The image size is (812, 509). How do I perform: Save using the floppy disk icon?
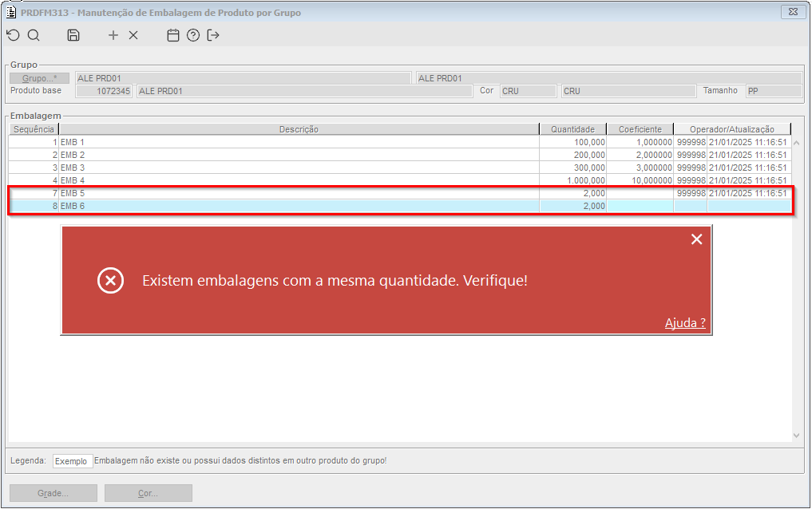[73, 35]
